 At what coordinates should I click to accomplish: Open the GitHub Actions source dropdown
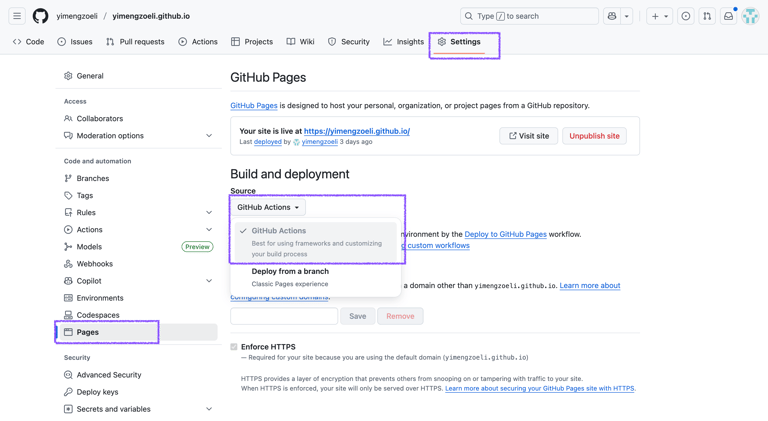[268, 207]
